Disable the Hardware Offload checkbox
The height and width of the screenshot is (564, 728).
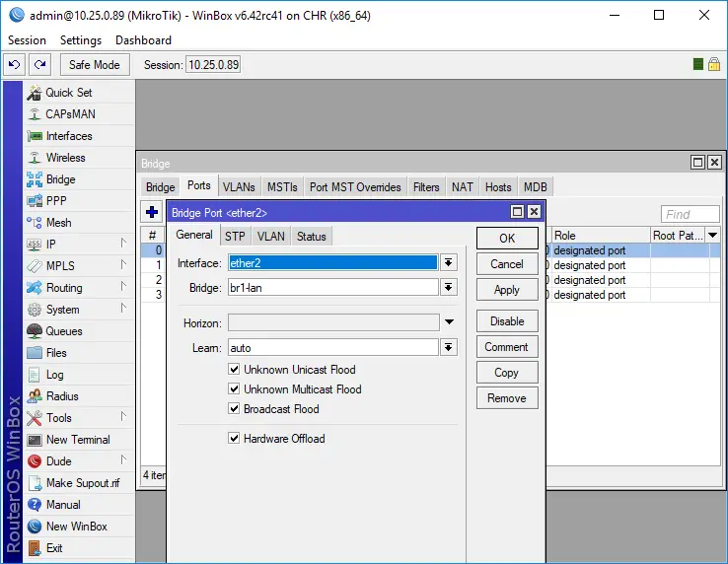[234, 439]
